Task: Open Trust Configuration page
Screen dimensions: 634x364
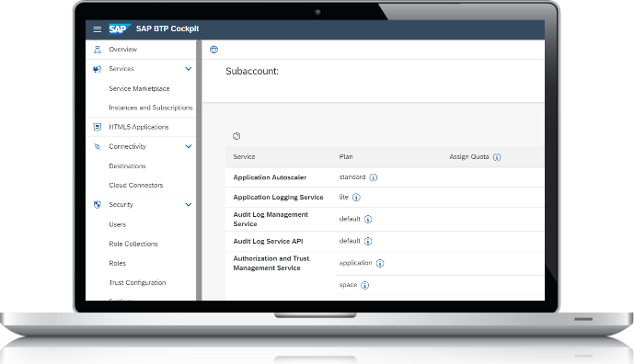Action: (137, 282)
